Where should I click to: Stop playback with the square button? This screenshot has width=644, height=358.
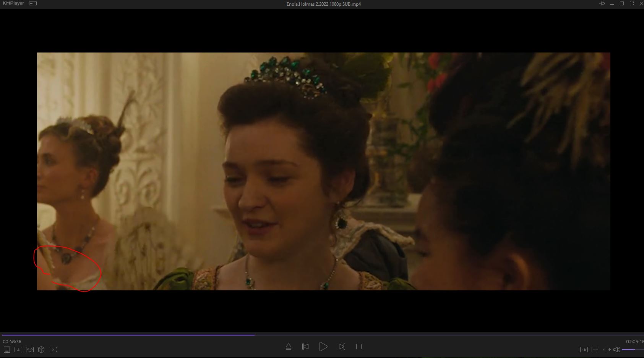click(358, 347)
